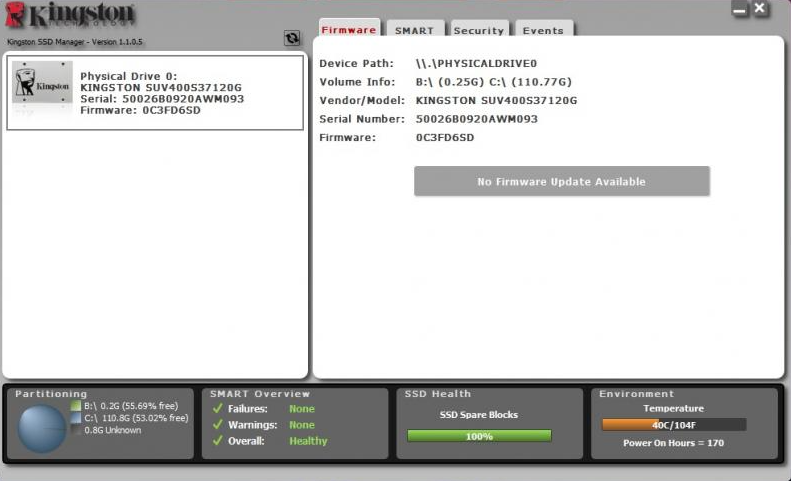Click the partitioning pie chart

pos(42,429)
